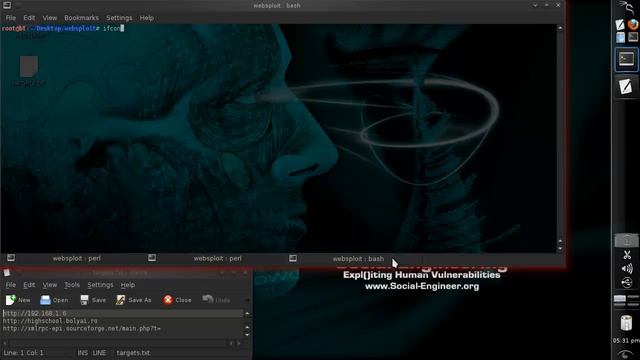The image size is (640, 360).
Task: Open KWrite File menu
Action: [x=11, y=285]
